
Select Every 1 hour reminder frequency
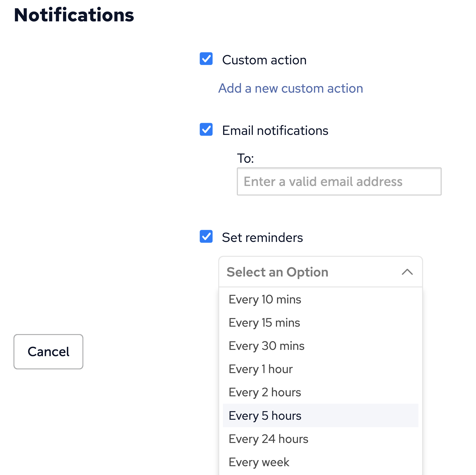(x=261, y=369)
